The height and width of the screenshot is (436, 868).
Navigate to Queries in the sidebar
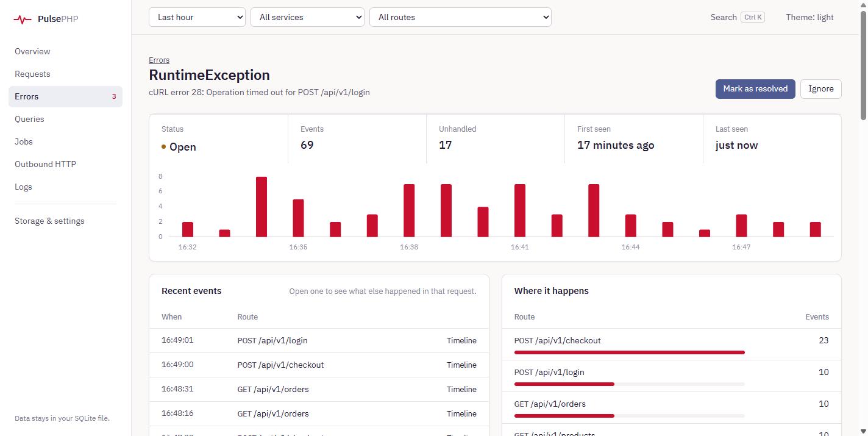[65, 119]
